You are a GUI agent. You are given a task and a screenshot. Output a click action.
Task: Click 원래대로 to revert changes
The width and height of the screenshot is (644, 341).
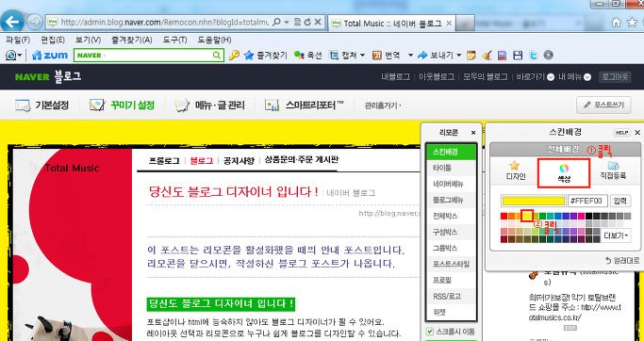(622, 260)
